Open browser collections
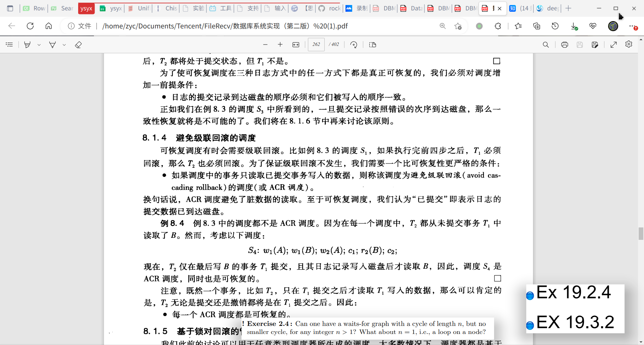 [537, 26]
